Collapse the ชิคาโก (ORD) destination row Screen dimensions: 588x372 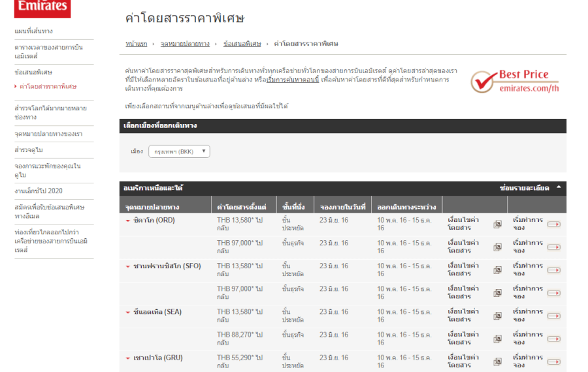128,221
